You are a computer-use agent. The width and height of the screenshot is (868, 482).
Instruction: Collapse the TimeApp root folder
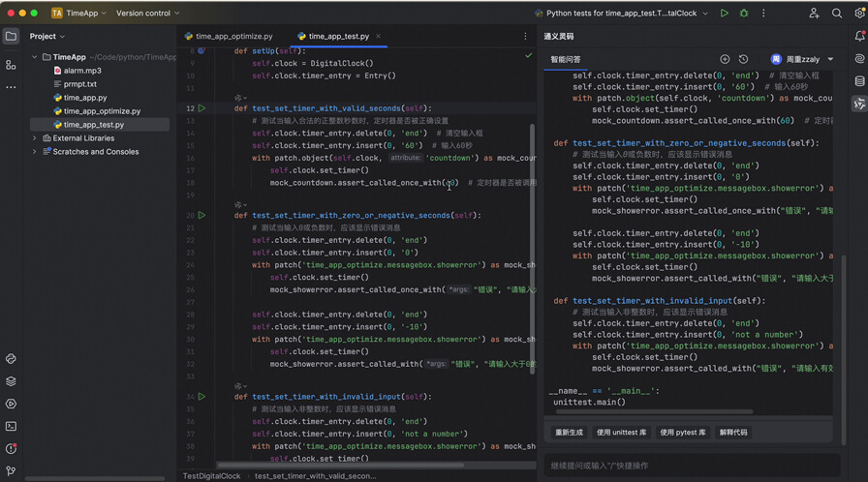click(x=34, y=57)
